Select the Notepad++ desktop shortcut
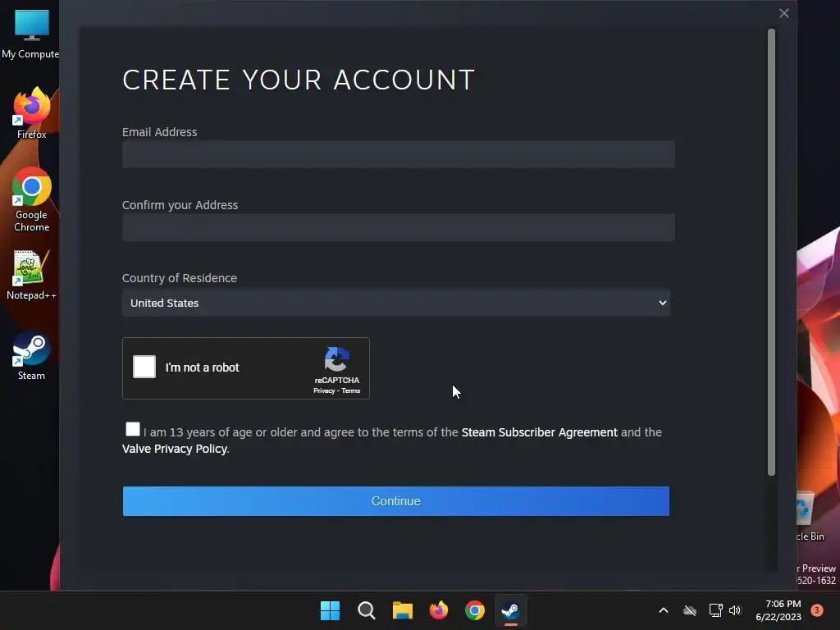This screenshot has height=630, width=840. pyautogui.click(x=32, y=275)
